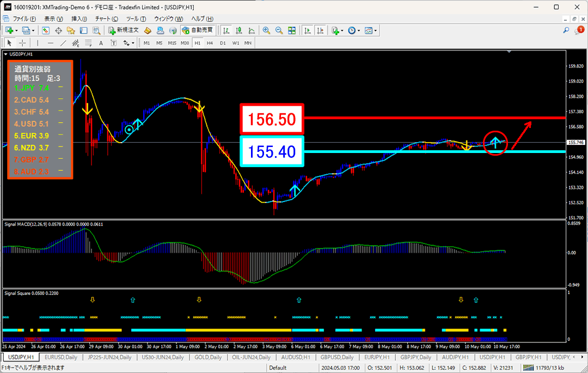Open the new chart dropdown arrow
This screenshot has height=373, width=588.
(16, 30)
